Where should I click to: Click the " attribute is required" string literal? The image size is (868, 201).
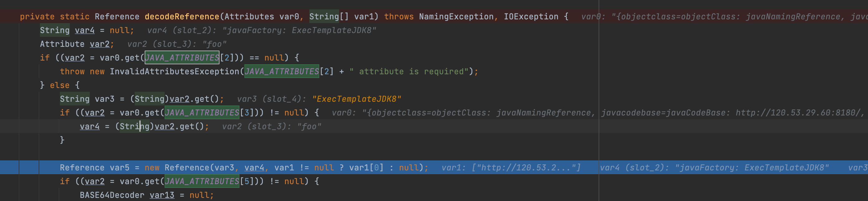(x=409, y=71)
